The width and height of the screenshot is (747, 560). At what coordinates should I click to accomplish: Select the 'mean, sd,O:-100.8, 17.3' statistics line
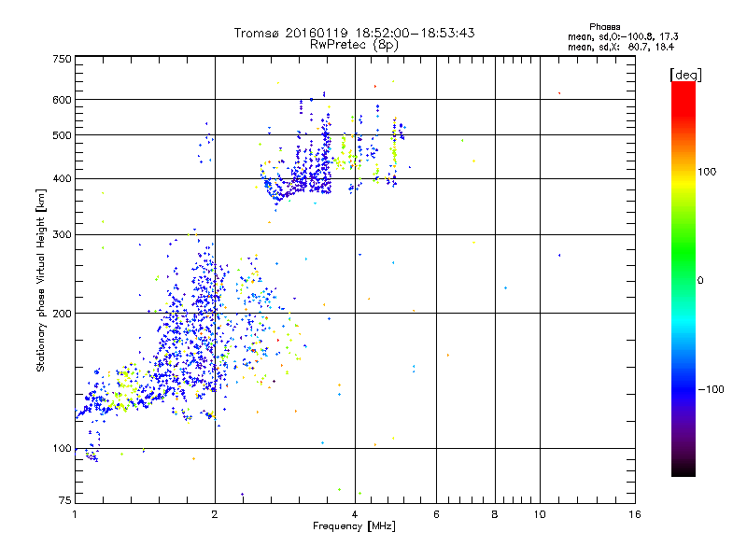point(623,36)
